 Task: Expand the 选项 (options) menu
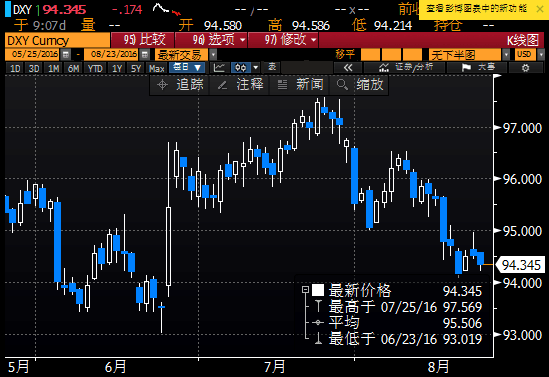coord(211,40)
